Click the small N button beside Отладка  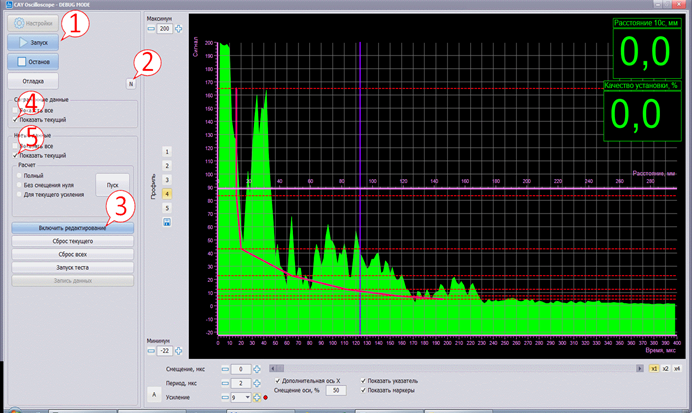pyautogui.click(x=130, y=84)
